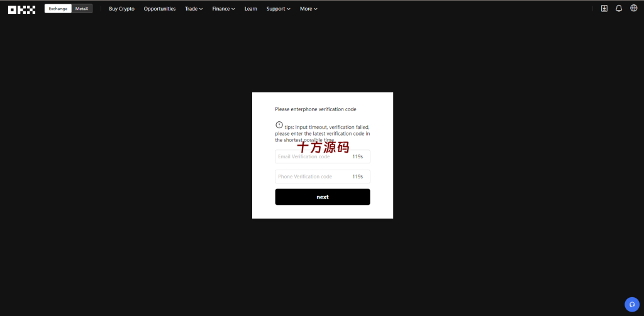
Task: Expand the More menu
Action: click(x=308, y=9)
